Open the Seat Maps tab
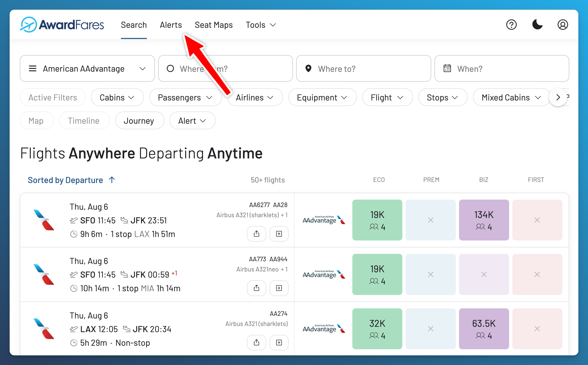588x365 pixels. click(x=214, y=25)
